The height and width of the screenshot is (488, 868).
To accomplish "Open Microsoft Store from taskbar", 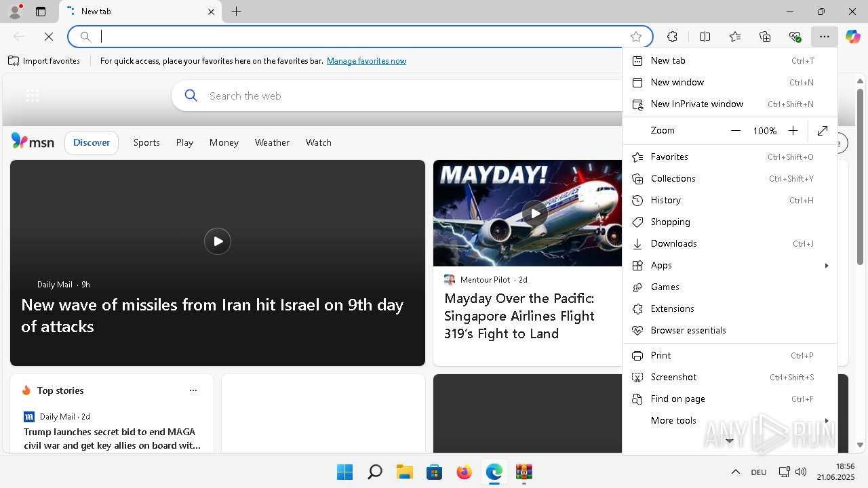I will 434,472.
